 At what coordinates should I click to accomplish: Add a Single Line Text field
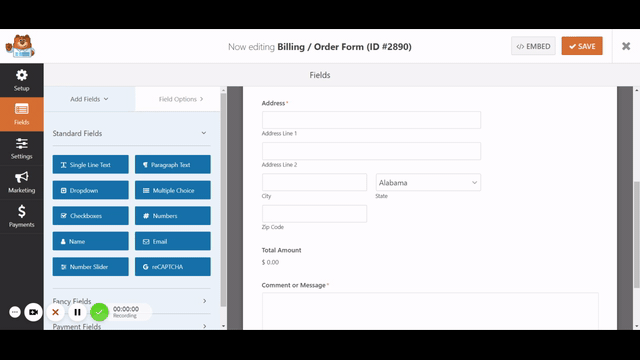pos(91,164)
